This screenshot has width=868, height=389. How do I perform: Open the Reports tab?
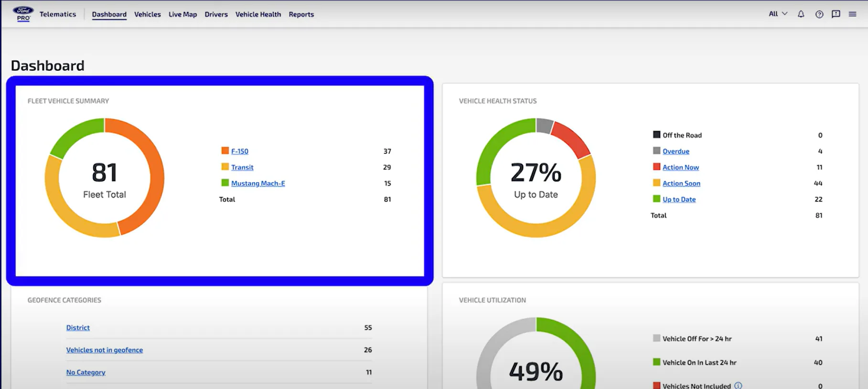coord(301,14)
